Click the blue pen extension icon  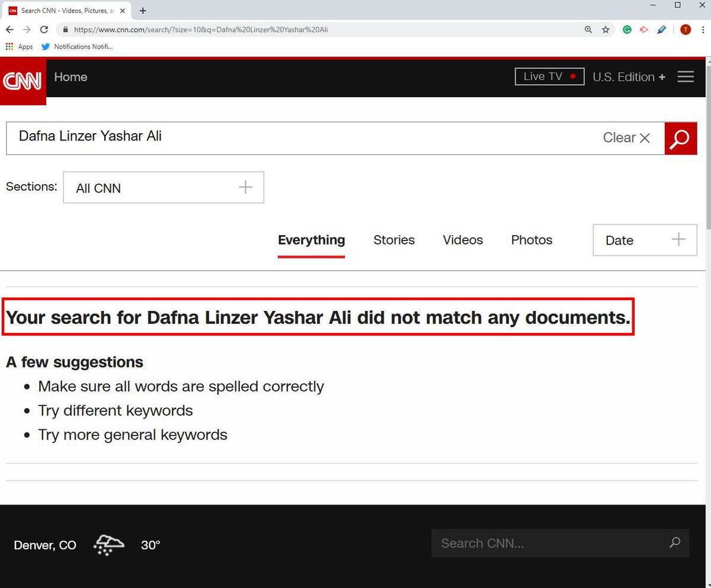(662, 30)
